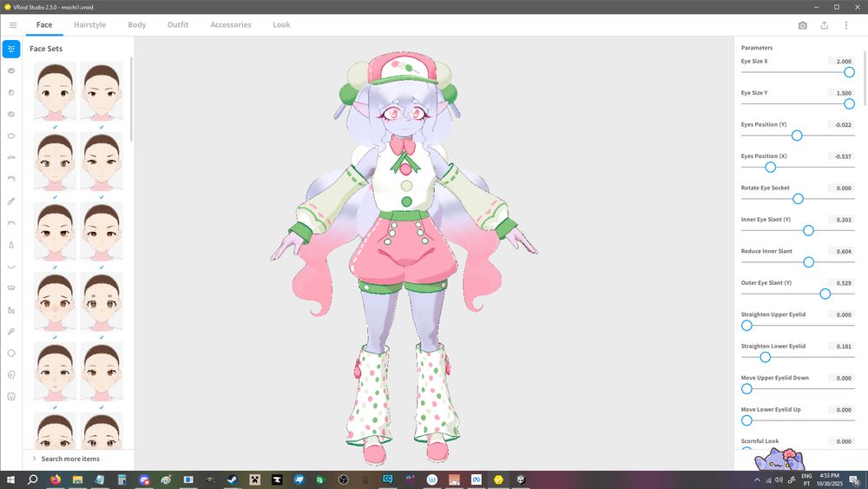This screenshot has width=868, height=489.
Task: Switch to the Outfit tab
Action: coord(178,25)
